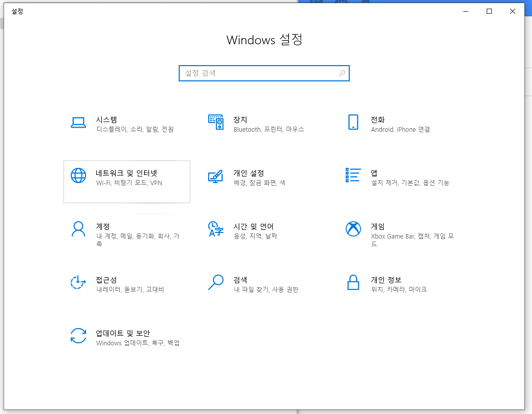
Task: Click the 개인 정보 lock icon
Action: point(353,282)
